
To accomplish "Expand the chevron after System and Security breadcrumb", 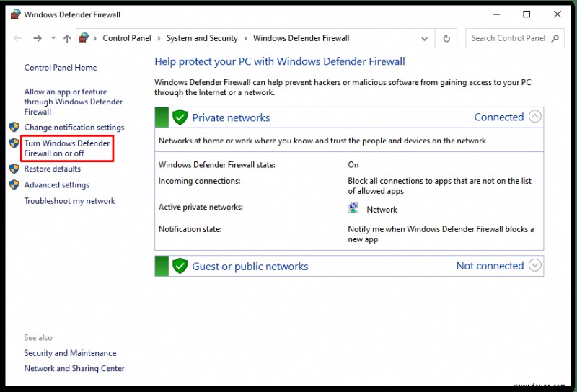I will point(245,38).
